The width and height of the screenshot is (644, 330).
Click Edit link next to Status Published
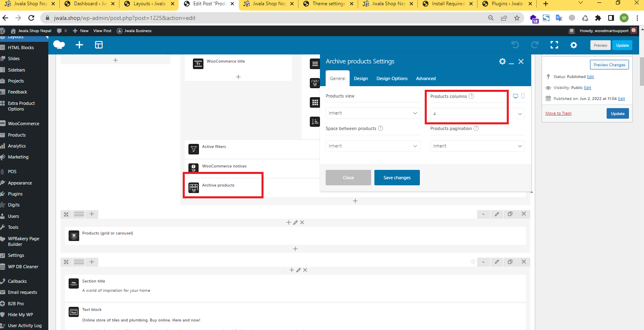click(x=590, y=76)
